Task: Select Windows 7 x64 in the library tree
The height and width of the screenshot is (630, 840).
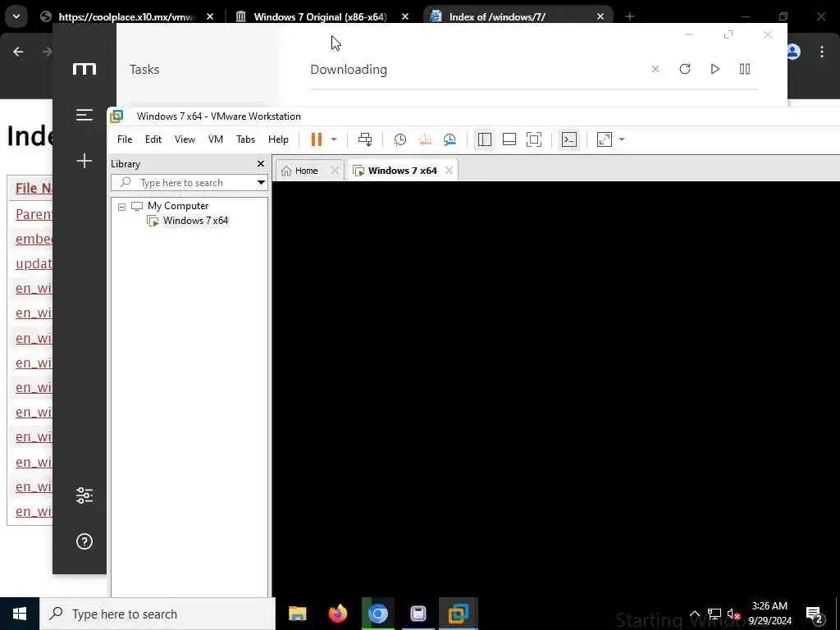Action: (x=195, y=221)
